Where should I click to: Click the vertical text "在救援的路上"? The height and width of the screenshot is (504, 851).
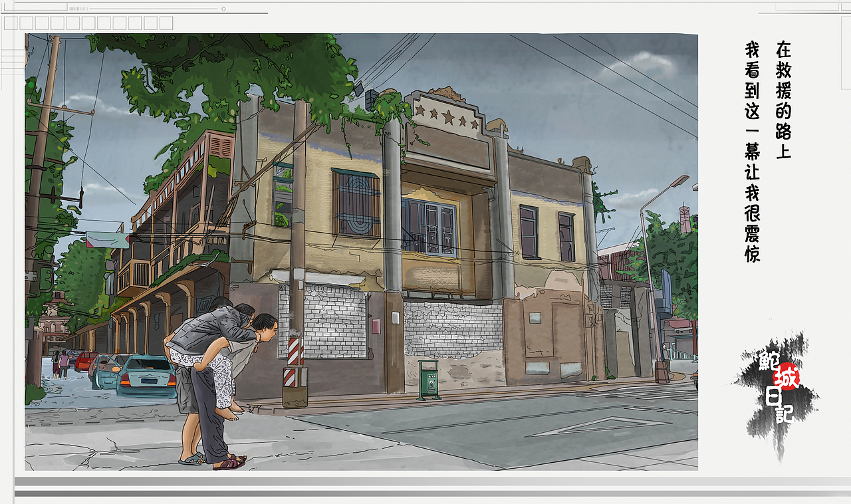[x=784, y=100]
